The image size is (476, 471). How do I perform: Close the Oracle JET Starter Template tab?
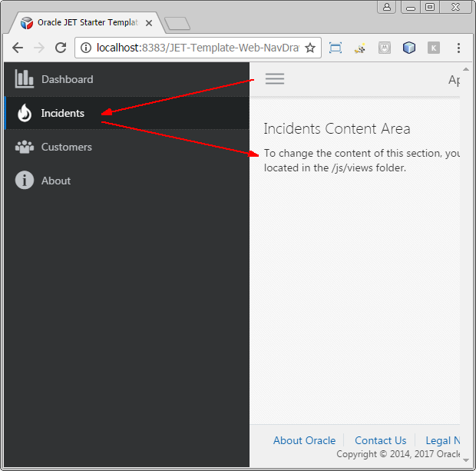pyautogui.click(x=149, y=23)
